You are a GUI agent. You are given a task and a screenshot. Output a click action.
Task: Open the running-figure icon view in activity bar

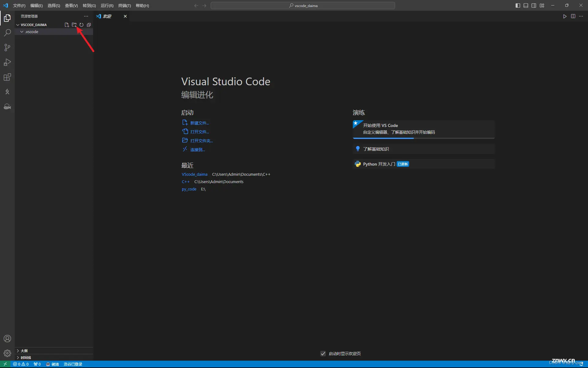7,92
